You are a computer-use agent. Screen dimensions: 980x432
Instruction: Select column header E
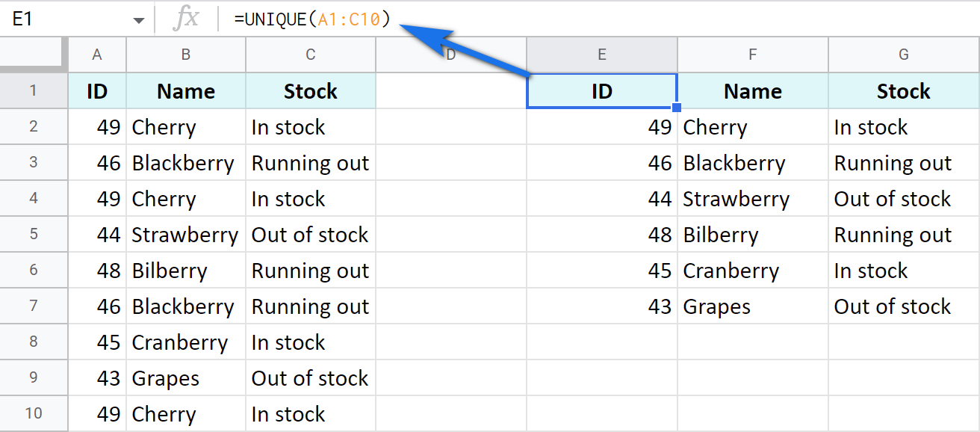(602, 54)
